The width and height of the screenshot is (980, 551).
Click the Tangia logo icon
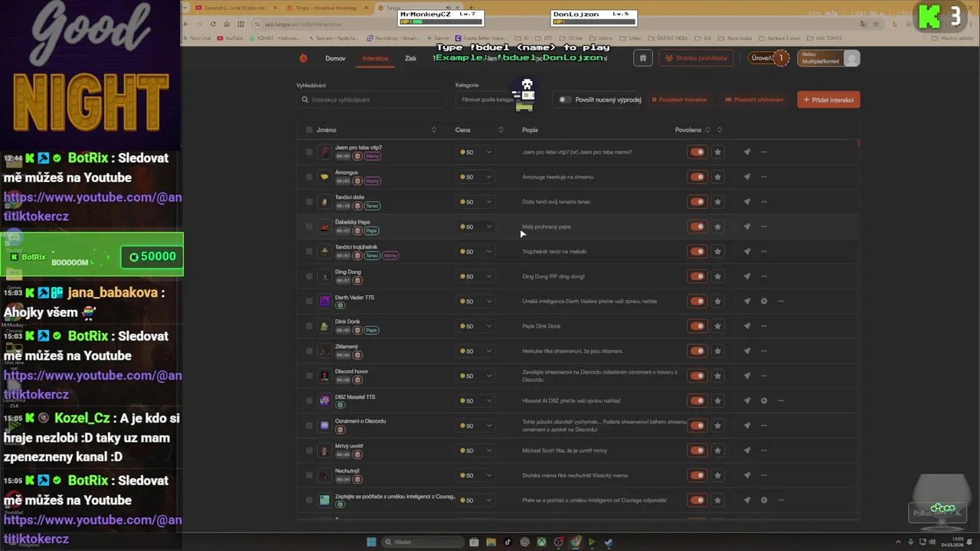(303, 58)
